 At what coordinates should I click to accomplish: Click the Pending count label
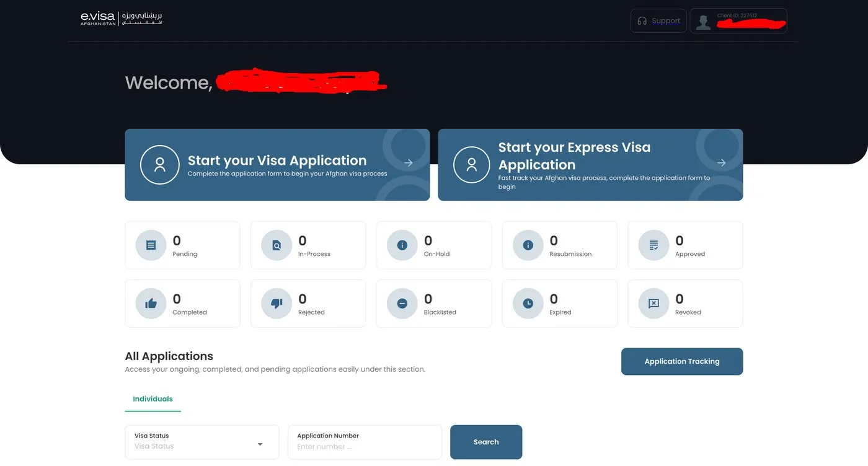pos(185,254)
